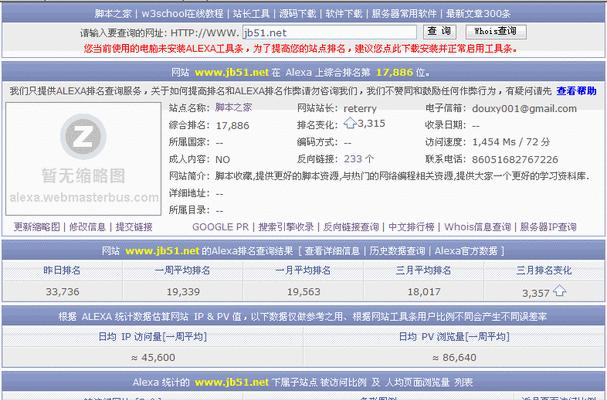Select the 一月平均排名 value 19,563
The height and width of the screenshot is (400, 607).
click(304, 292)
